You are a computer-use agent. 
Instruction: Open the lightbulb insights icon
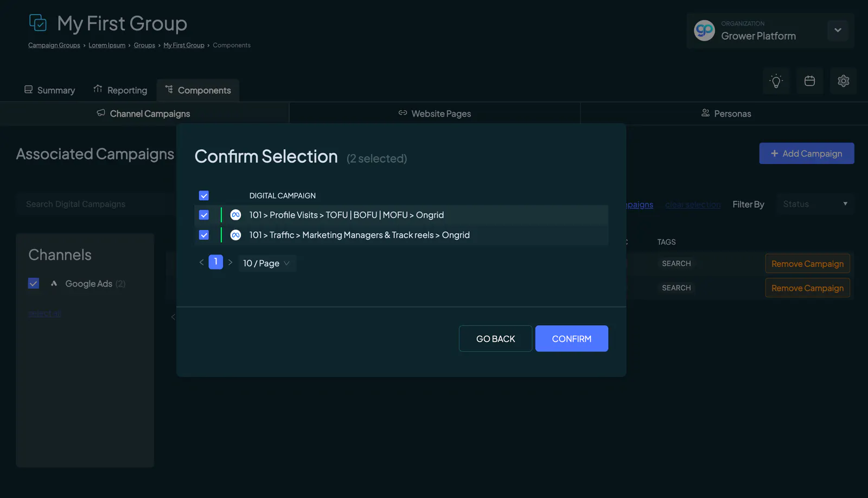(x=776, y=81)
